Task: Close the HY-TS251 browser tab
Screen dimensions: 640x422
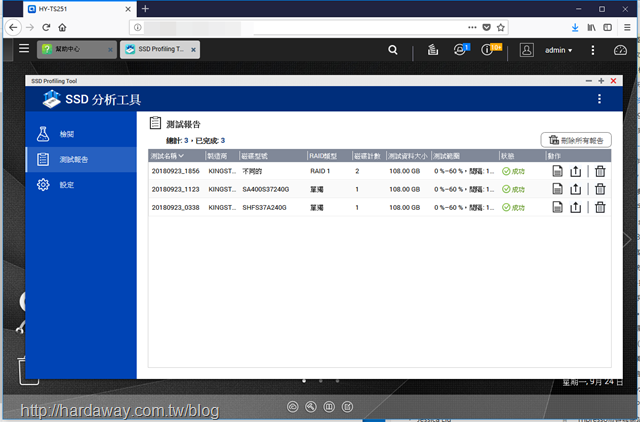Action: pos(128,9)
